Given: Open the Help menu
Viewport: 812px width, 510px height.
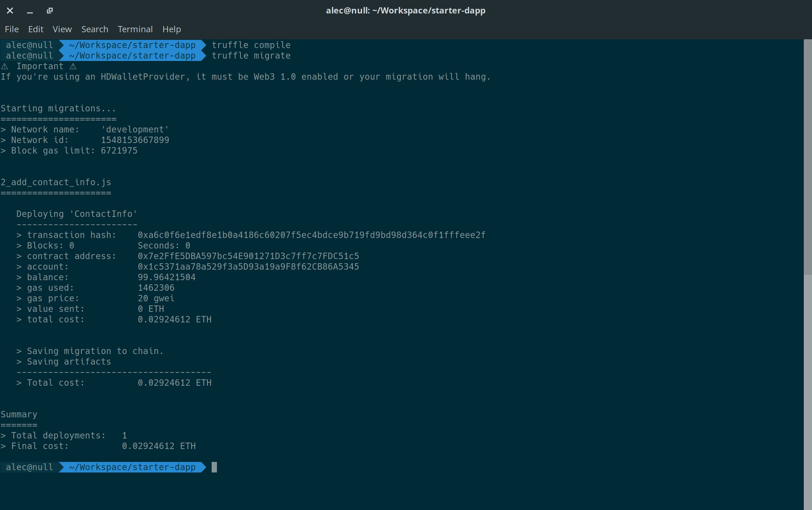Looking at the screenshot, I should (172, 29).
